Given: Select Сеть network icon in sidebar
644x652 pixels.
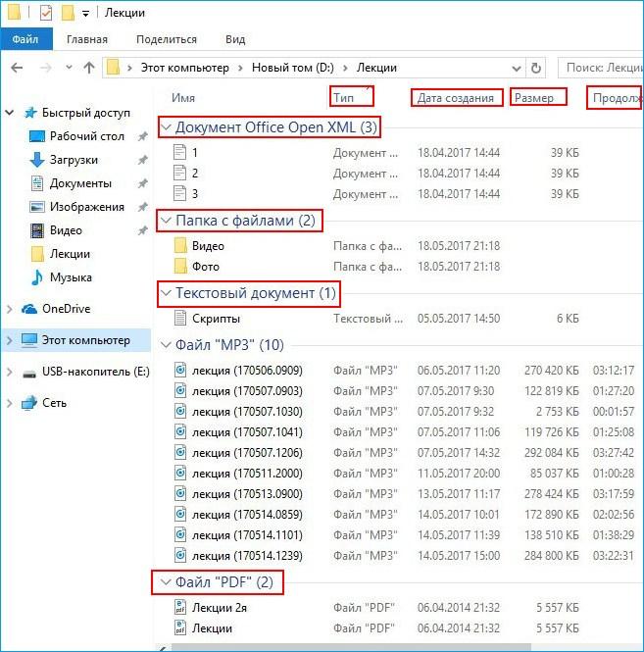Looking at the screenshot, I should (x=29, y=403).
